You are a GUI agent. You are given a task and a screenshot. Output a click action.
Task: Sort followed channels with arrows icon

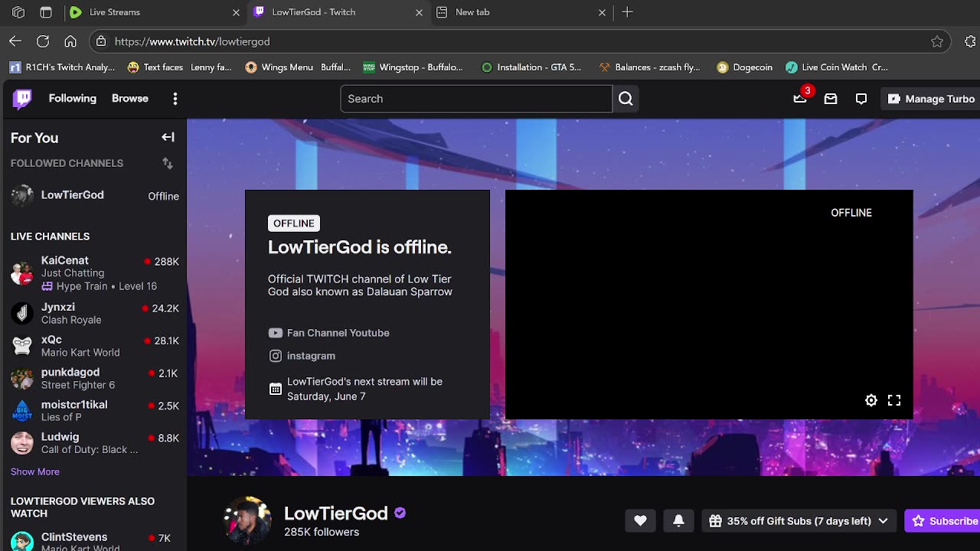coord(168,163)
